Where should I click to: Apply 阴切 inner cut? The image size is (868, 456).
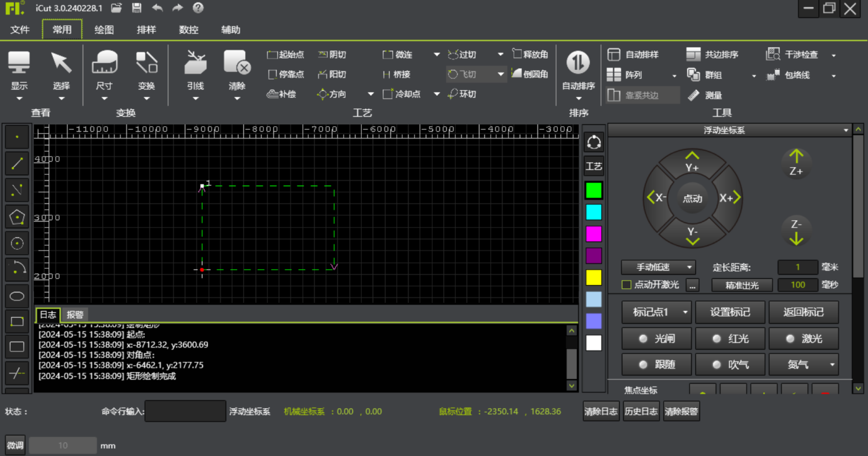pyautogui.click(x=332, y=55)
